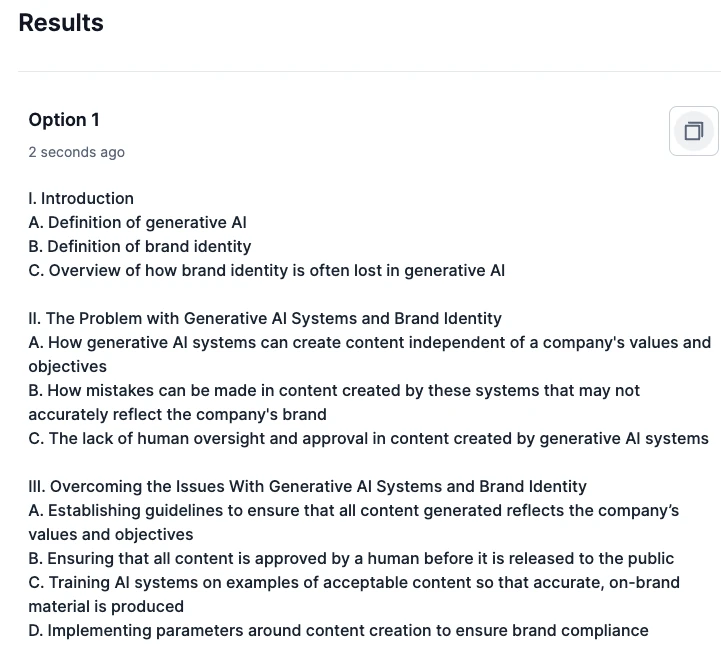The height and width of the screenshot is (669, 721).
Task: Click the 'I. Introduction' line
Action: (81, 198)
